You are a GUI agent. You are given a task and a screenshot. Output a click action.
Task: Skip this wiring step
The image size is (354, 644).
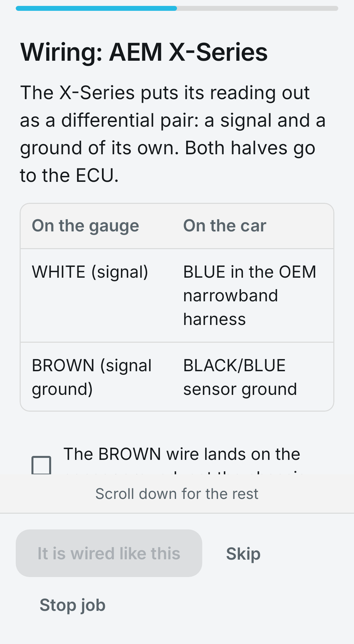coord(243,553)
